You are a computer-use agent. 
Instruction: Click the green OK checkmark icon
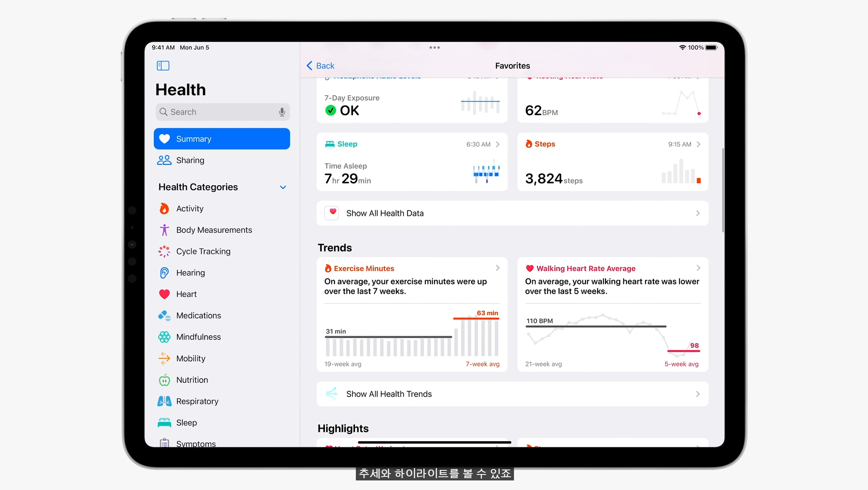pyautogui.click(x=331, y=111)
